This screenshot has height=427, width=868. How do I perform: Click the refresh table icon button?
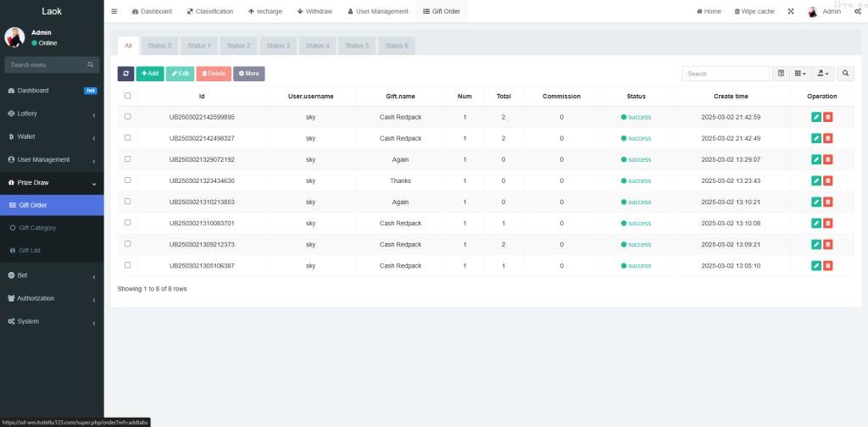point(125,74)
